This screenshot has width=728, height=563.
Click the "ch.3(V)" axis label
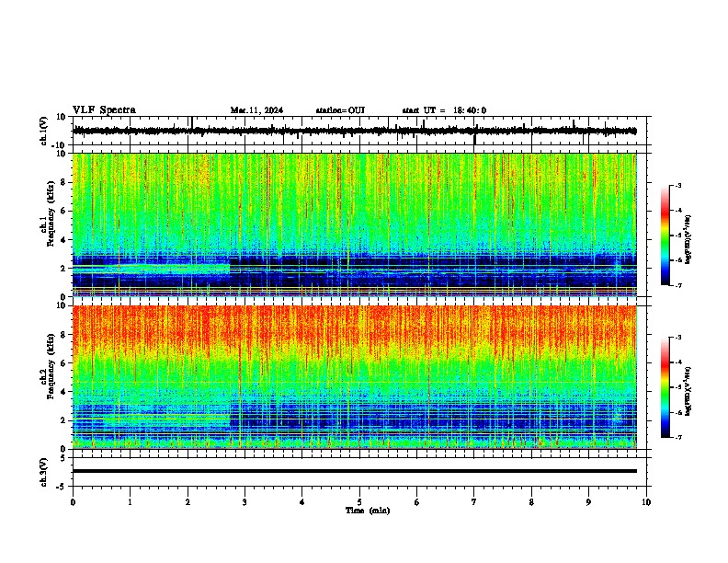click(44, 472)
